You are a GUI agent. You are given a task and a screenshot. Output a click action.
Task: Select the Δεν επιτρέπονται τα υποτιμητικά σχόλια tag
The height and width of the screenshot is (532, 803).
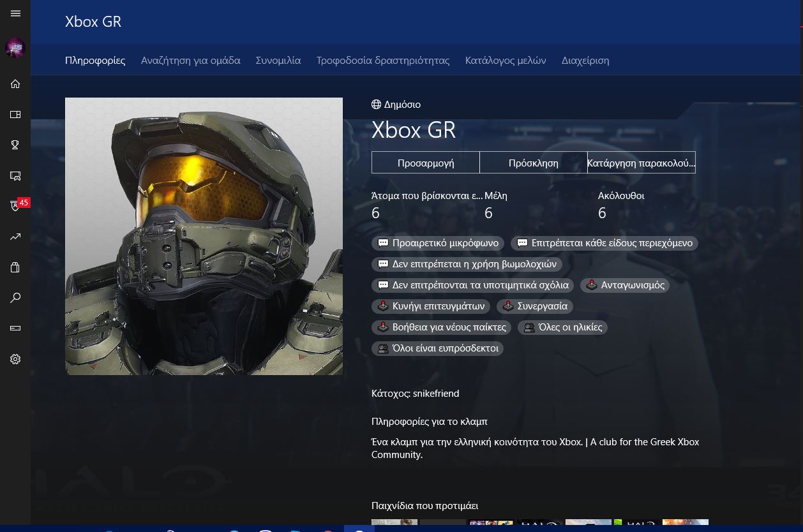click(x=473, y=285)
